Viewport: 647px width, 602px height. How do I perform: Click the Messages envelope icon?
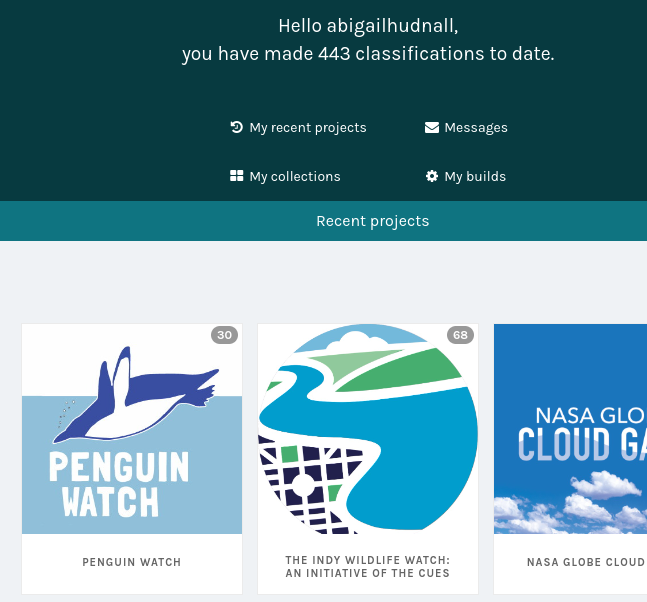pos(432,127)
